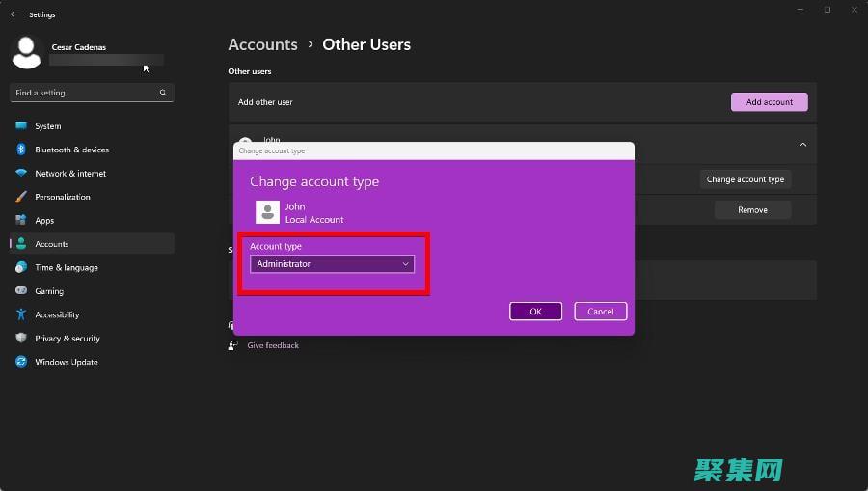Click Accounts in the breadcrumb heading
This screenshot has width=868, height=491.
click(262, 44)
